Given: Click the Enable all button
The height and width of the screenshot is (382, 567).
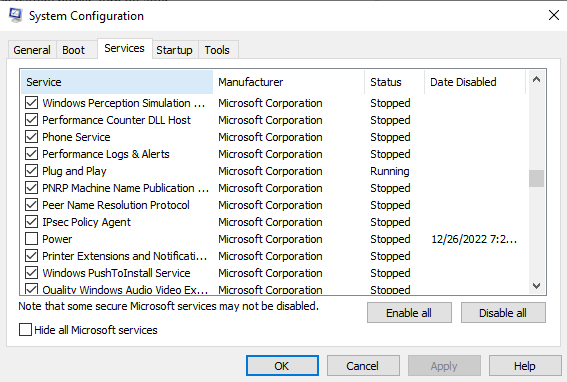Looking at the screenshot, I should (x=409, y=313).
